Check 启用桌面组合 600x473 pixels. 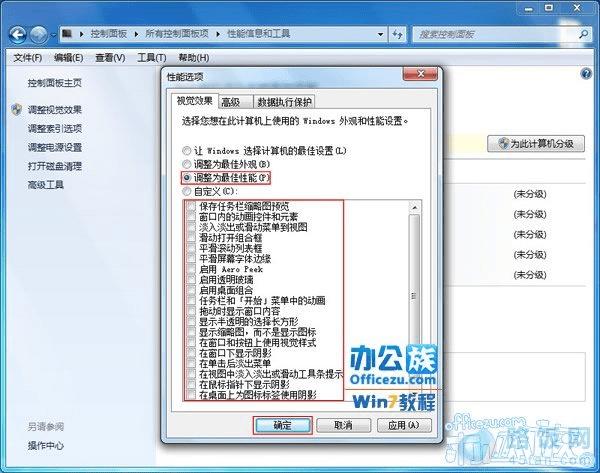191,290
